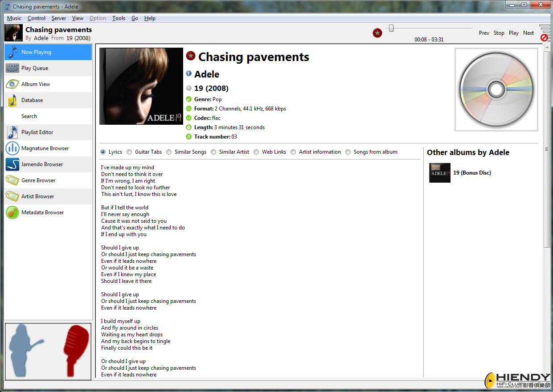Skip to the Next track
Image resolution: width=553 pixels, height=392 pixels.
528,33
